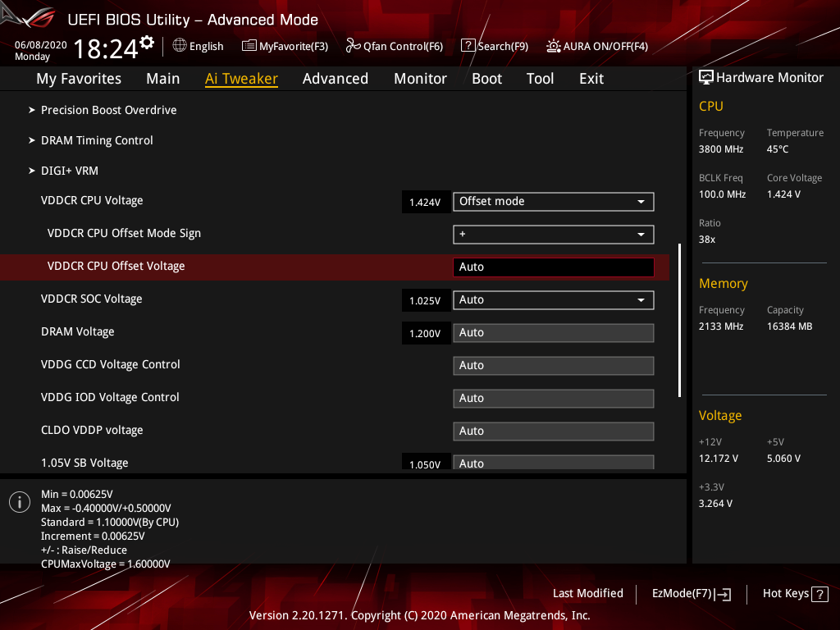The height and width of the screenshot is (630, 840).
Task: Toggle AURA ON/OFF(F4) light icon
Action: [x=554, y=46]
